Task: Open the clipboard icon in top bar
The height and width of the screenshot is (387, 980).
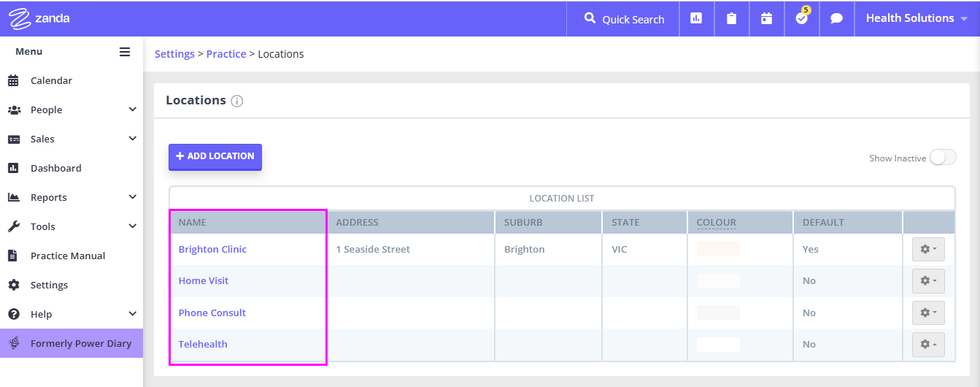Action: click(731, 19)
